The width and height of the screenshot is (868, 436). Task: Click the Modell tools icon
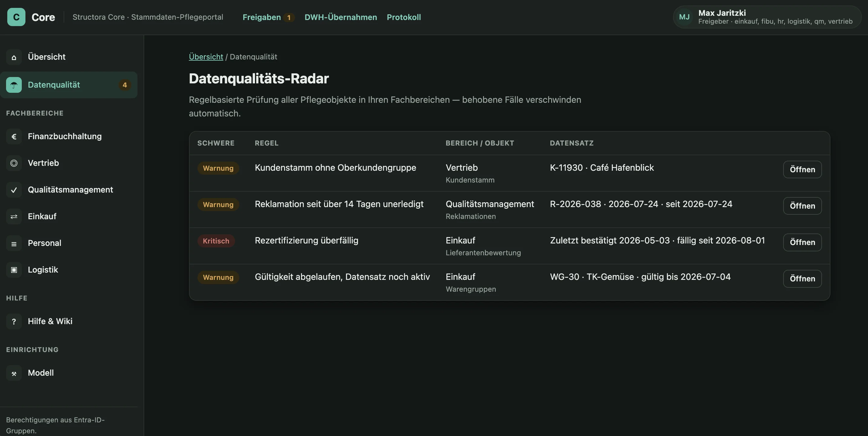coord(14,373)
